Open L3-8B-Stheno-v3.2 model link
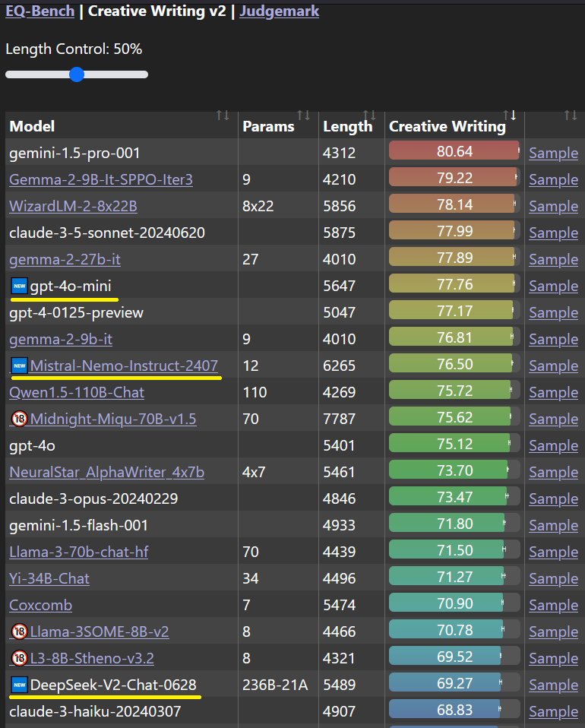This screenshot has width=585, height=728. coord(92,658)
